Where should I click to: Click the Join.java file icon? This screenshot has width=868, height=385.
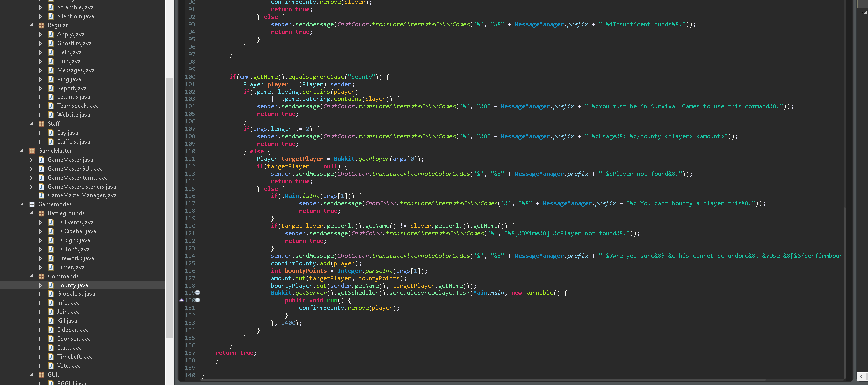pos(51,312)
